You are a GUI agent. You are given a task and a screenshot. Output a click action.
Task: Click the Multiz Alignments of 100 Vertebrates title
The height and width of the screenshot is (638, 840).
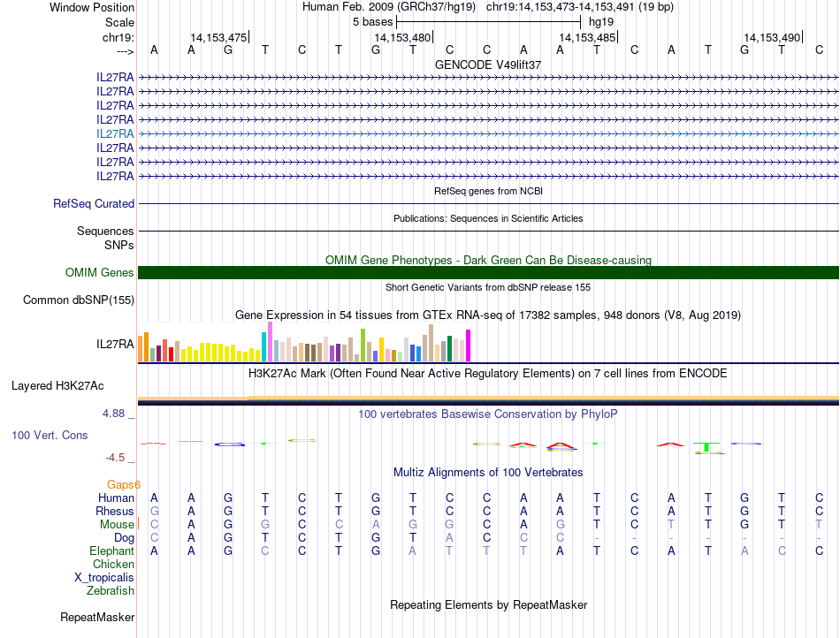488,473
